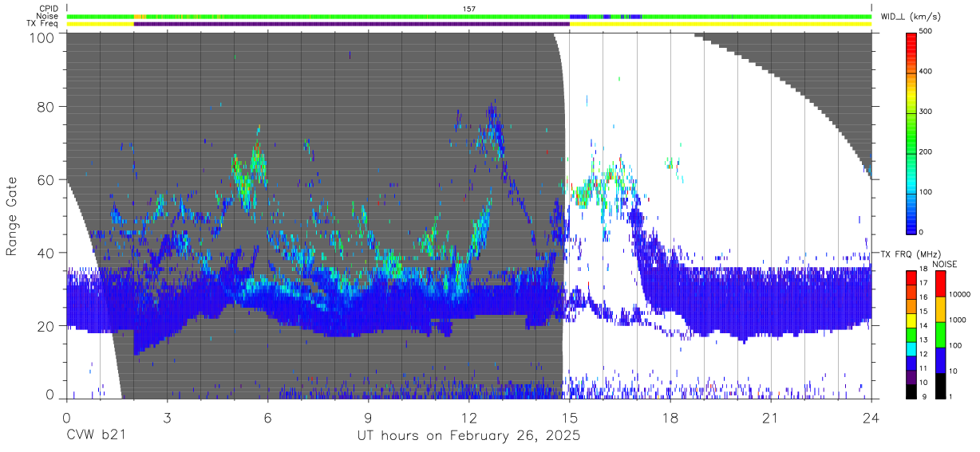Viewport: 980px width, 452px height.
Task: Click the '24' UT hour axis label
Action: tap(871, 419)
